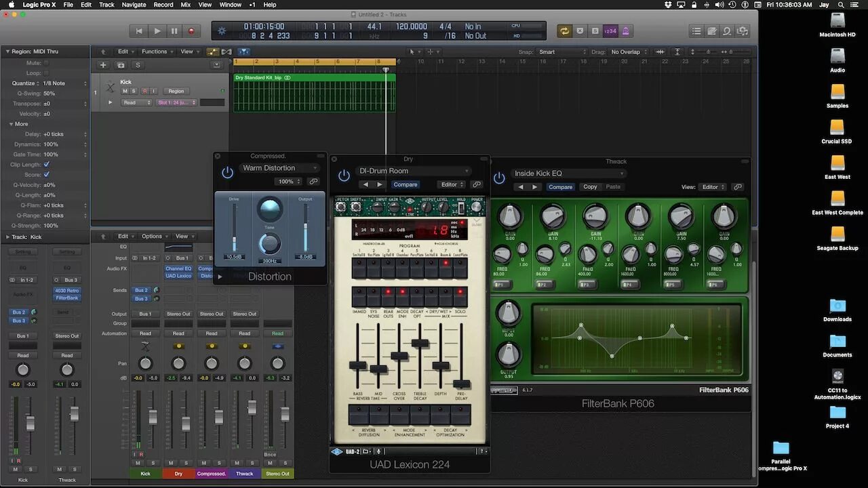Open the Record menu
The width and height of the screenshot is (868, 488).
(163, 5)
